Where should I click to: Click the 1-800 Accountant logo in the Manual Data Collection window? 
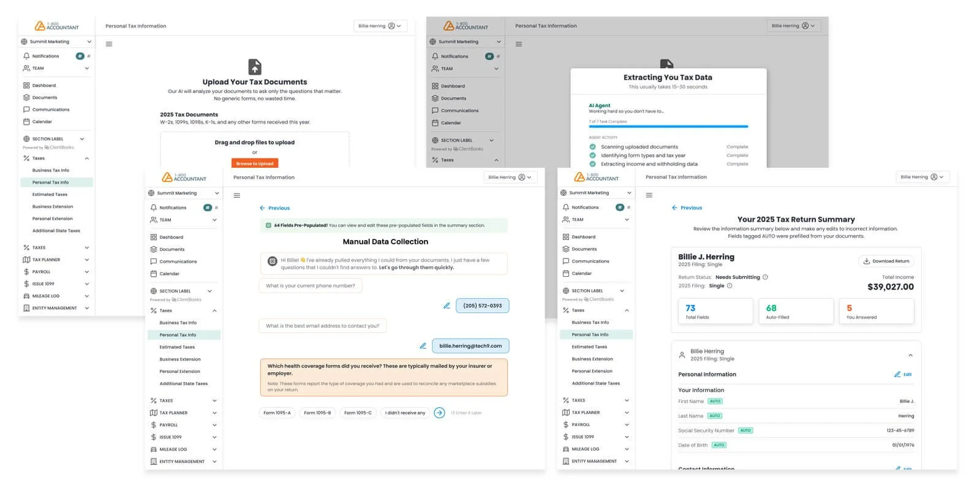click(x=184, y=178)
